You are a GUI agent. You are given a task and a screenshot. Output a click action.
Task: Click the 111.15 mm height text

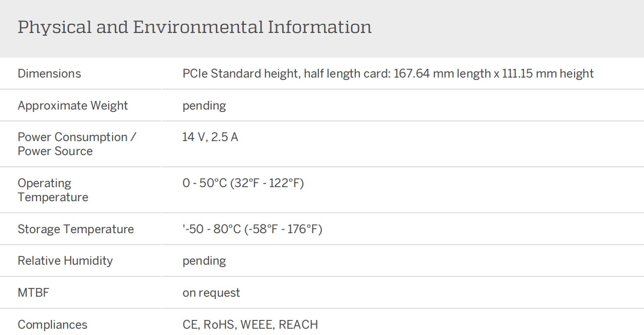pyautogui.click(x=548, y=74)
